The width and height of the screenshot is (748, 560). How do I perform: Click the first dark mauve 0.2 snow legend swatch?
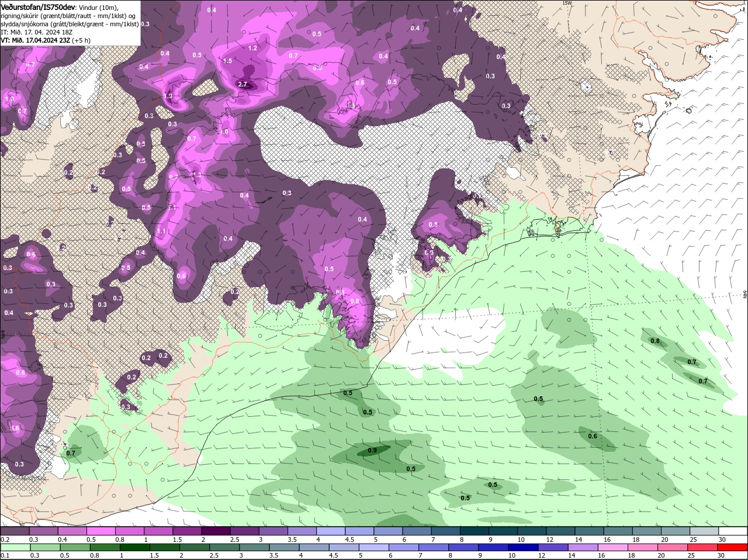pos(15,531)
